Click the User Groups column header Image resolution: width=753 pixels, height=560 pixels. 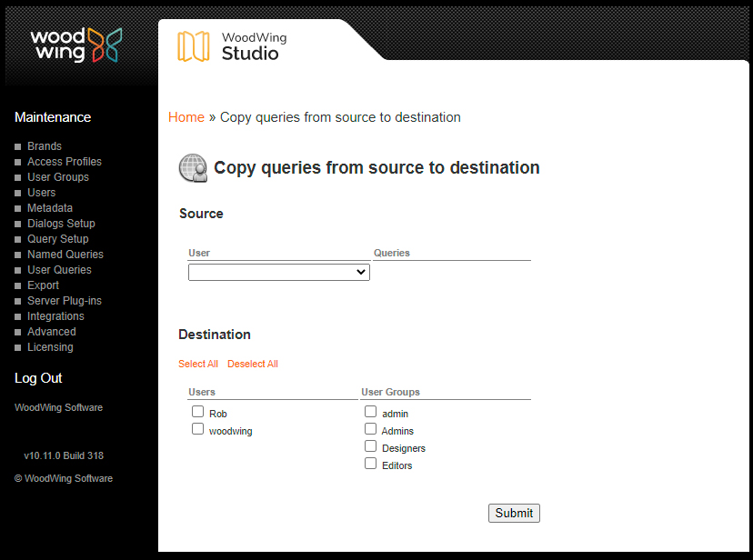(390, 392)
